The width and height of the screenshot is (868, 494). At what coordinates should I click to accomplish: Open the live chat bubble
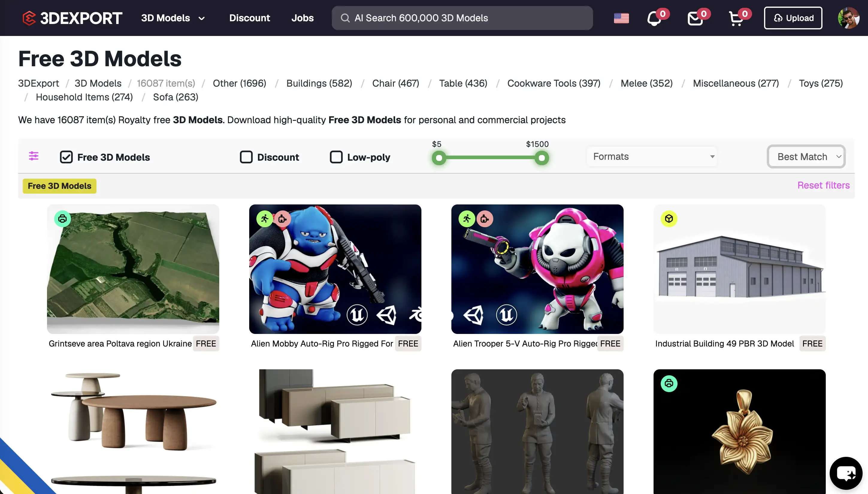[x=846, y=473]
